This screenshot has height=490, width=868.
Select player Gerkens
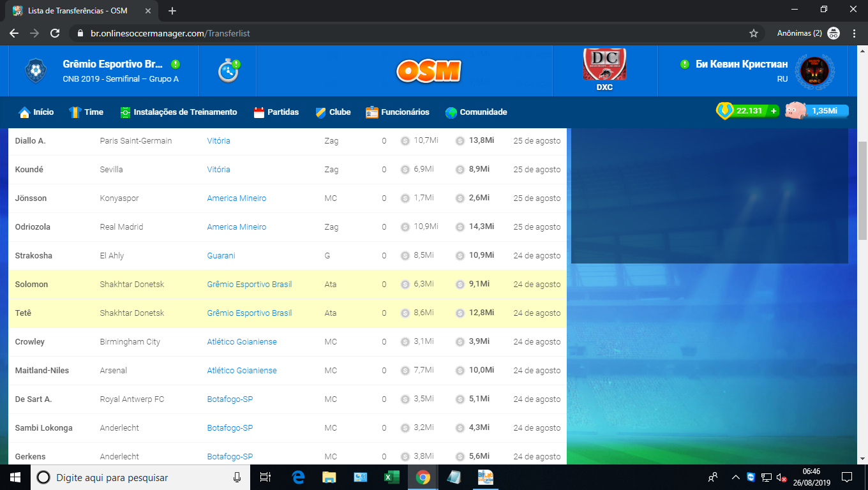(x=30, y=456)
